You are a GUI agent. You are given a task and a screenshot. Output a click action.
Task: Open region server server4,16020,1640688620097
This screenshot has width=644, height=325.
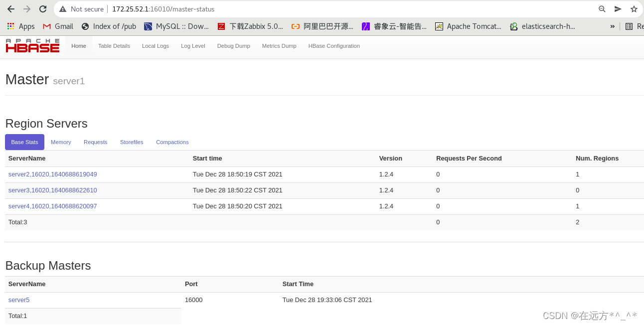click(x=53, y=206)
